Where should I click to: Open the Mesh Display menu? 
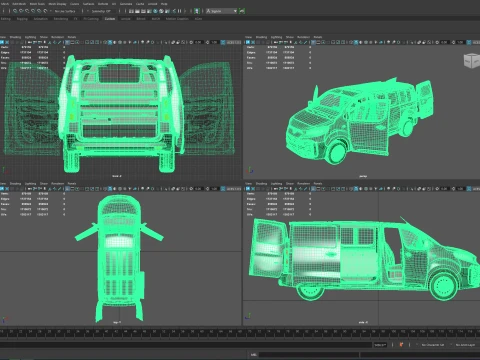point(57,4)
